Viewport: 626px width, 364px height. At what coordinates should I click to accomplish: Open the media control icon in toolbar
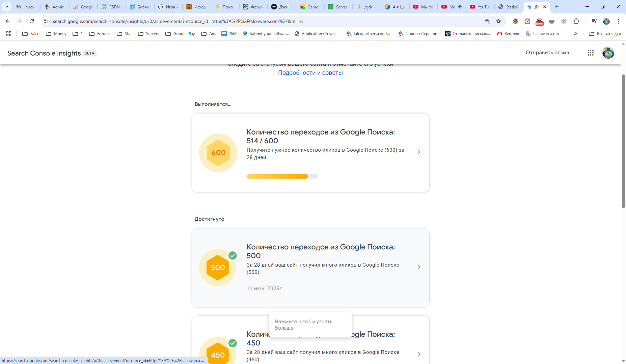pos(594,21)
